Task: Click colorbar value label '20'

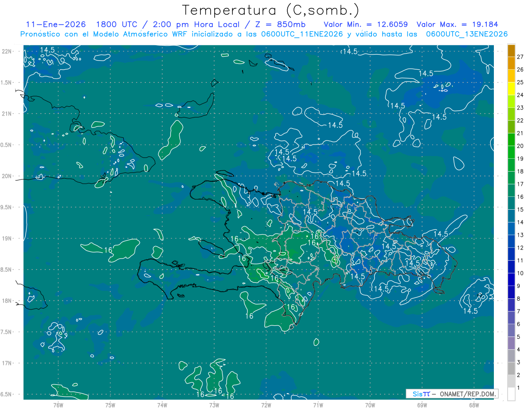Action: (x=520, y=146)
